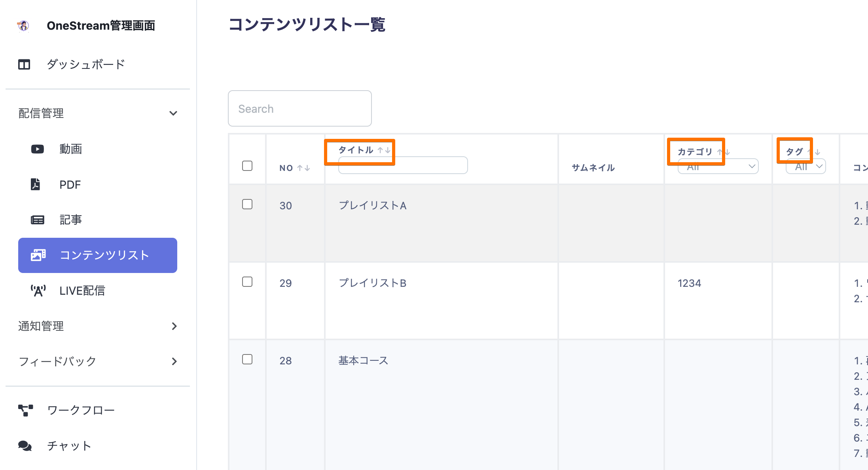Click the OneStream logo avatar icon
Viewport: 868px width, 470px height.
click(x=23, y=26)
